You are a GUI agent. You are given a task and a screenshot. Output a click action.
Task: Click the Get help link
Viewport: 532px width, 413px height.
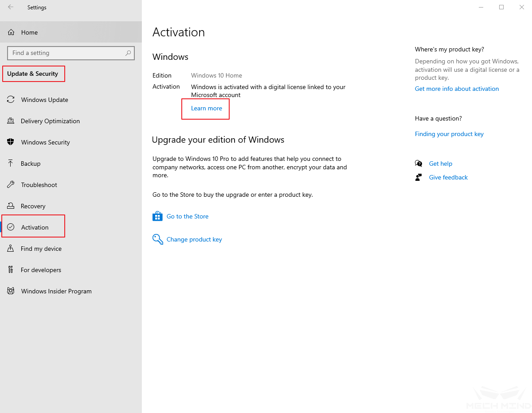coord(440,164)
